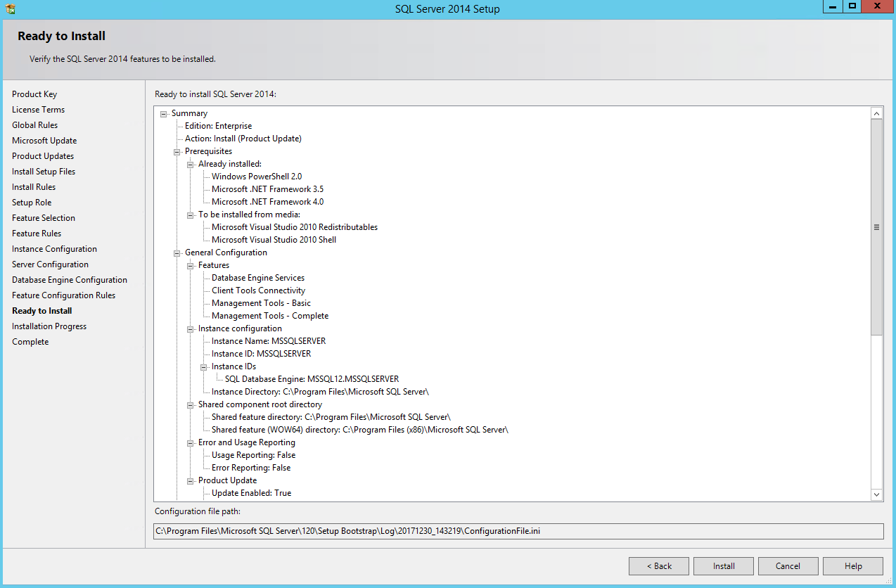Cancel the installation
The height and width of the screenshot is (588, 896).
[788, 565]
